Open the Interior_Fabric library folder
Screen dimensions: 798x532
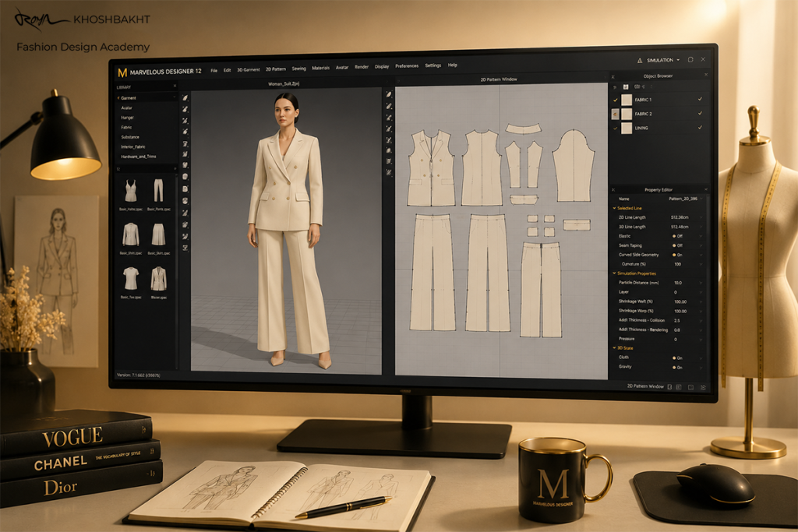(x=132, y=146)
